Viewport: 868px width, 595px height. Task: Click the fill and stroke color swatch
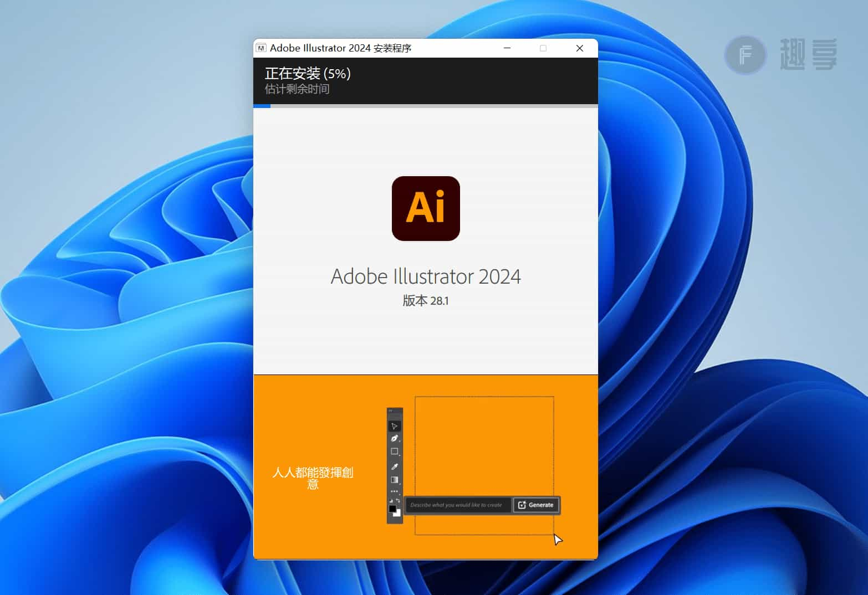click(395, 510)
